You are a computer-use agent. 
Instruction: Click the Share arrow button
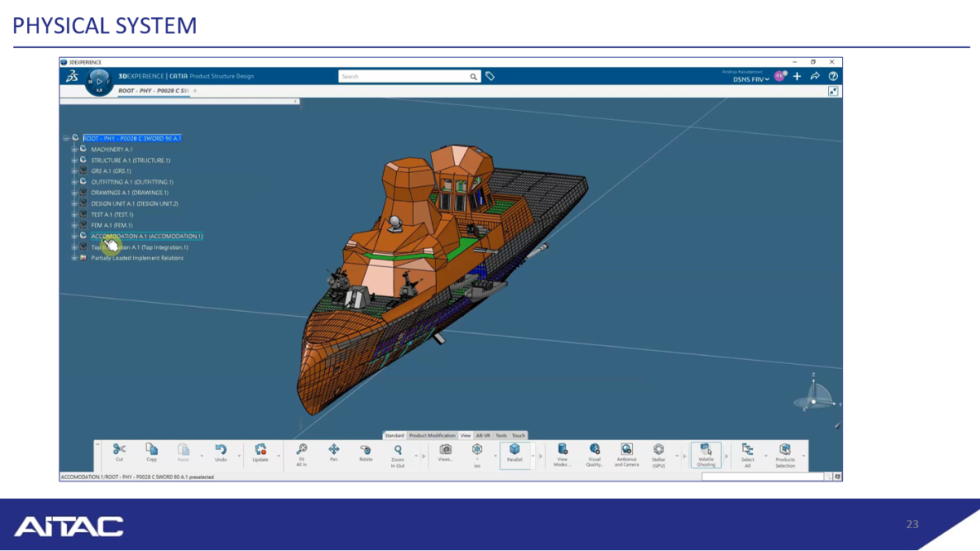pyautogui.click(x=814, y=76)
